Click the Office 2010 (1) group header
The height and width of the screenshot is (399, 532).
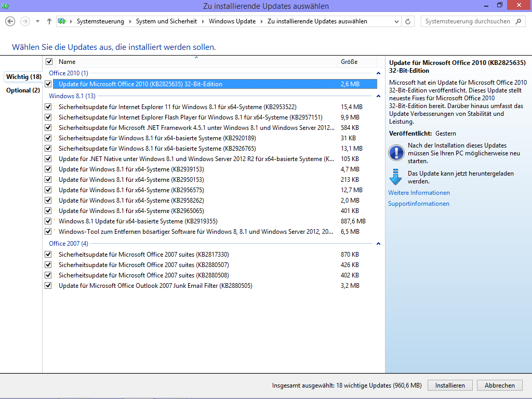coord(69,73)
